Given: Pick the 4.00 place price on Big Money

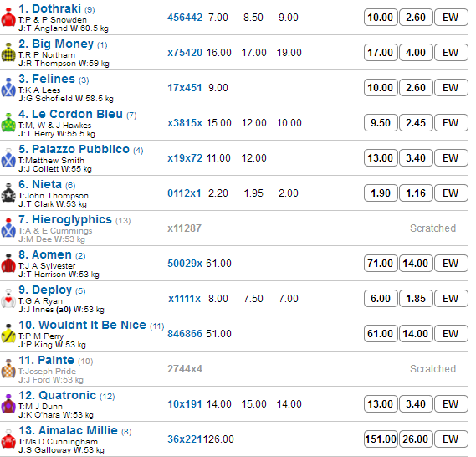Looking at the screenshot, I should pyautogui.click(x=416, y=53).
